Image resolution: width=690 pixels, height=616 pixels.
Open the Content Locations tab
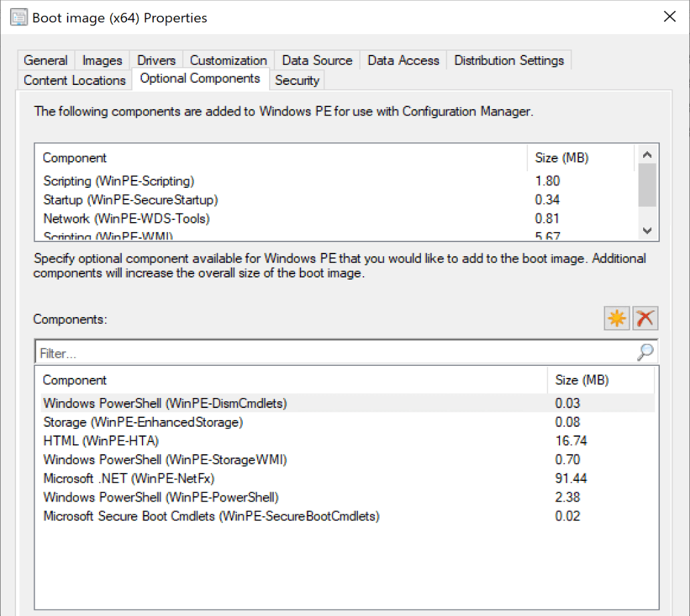coord(74,80)
